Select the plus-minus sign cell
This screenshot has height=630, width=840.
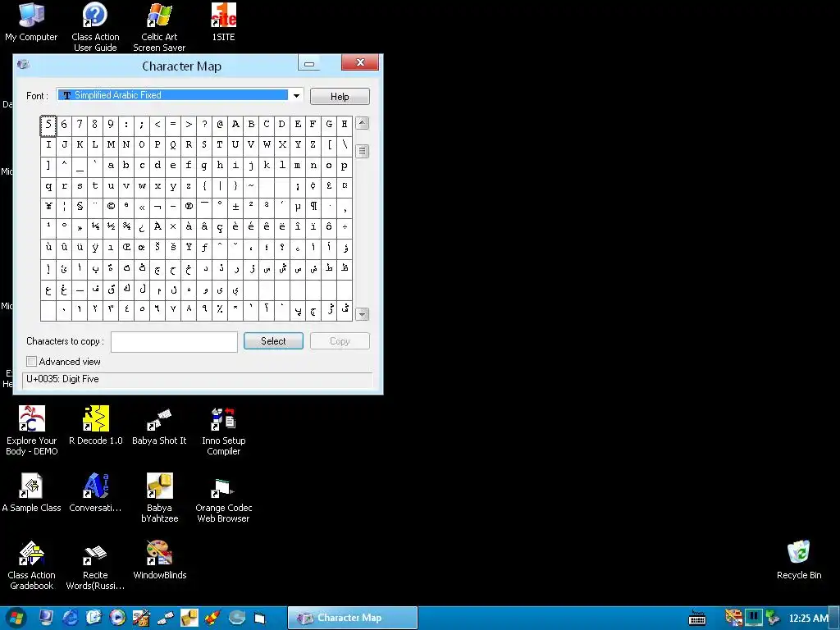pos(235,208)
